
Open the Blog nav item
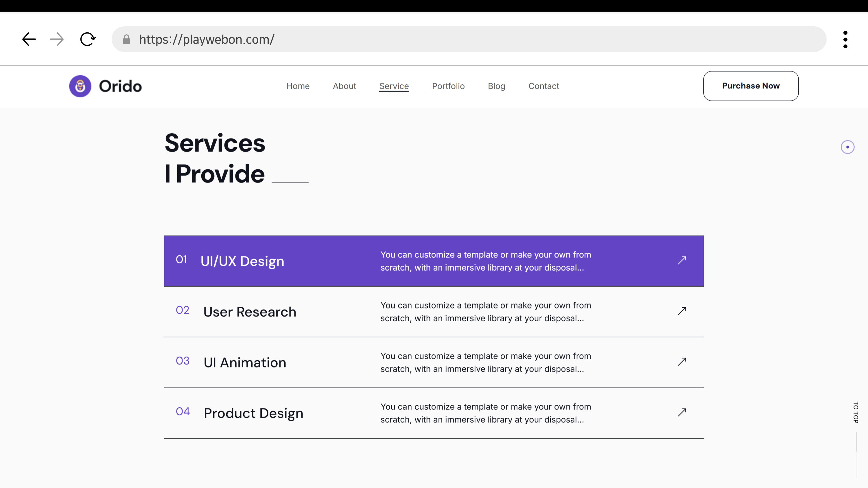(496, 86)
